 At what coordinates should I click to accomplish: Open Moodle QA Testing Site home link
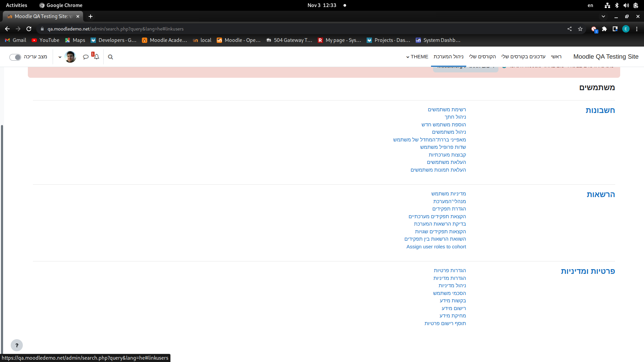click(606, 57)
